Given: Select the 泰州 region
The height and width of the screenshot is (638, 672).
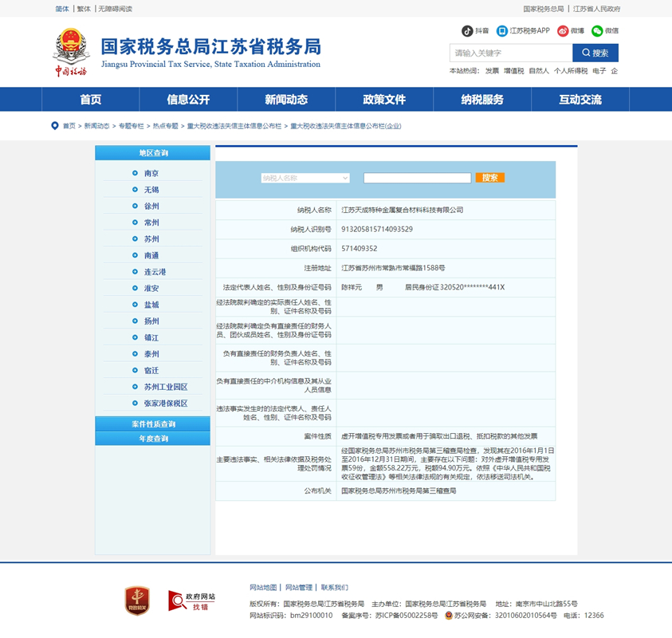Looking at the screenshot, I should (x=151, y=354).
